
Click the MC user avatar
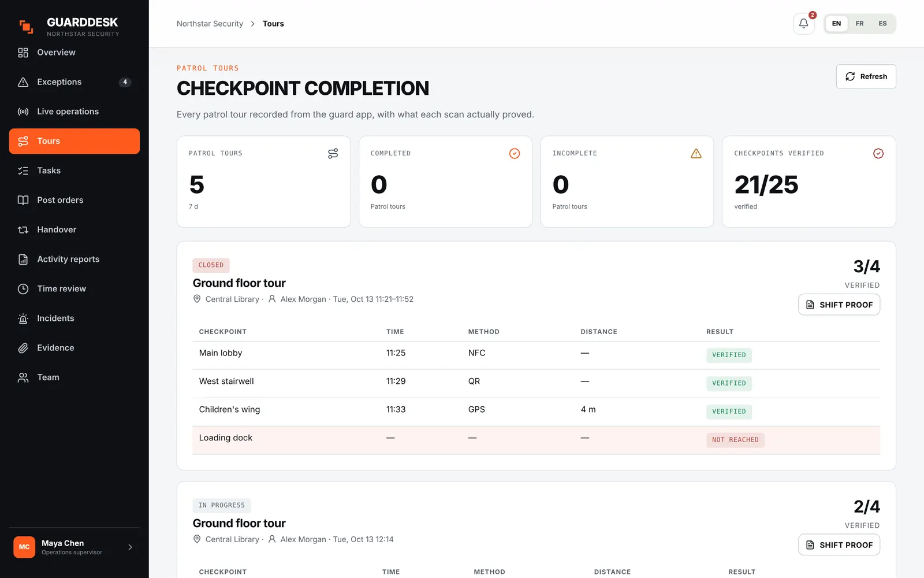[24, 547]
